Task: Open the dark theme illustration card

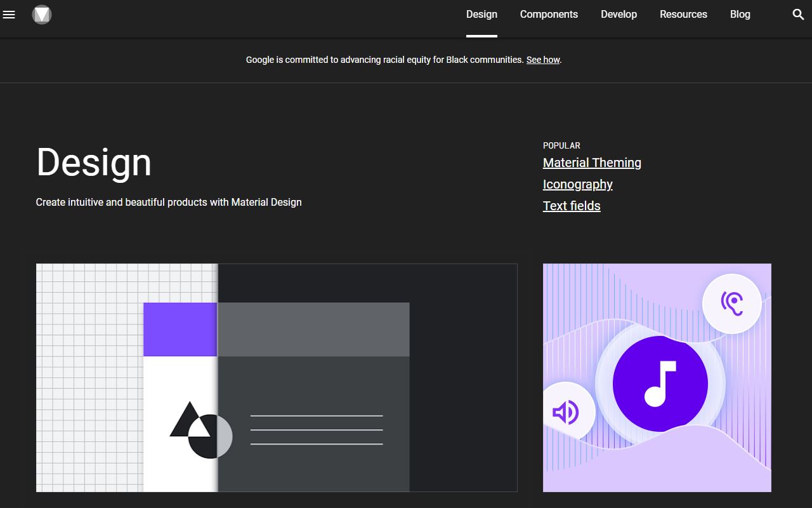Action: [277, 378]
